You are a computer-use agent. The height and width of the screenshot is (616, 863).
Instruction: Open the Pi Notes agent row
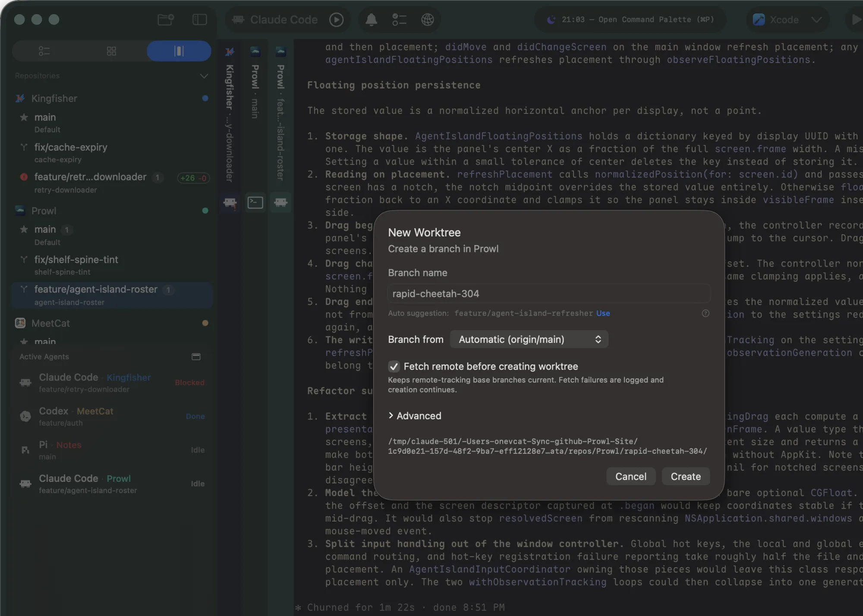[x=112, y=450]
